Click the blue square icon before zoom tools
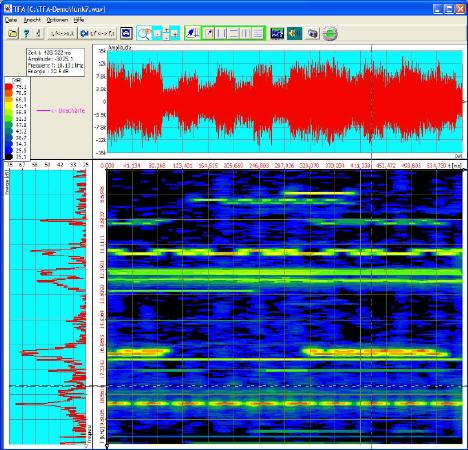This screenshot has width=468, height=450. pos(126,33)
